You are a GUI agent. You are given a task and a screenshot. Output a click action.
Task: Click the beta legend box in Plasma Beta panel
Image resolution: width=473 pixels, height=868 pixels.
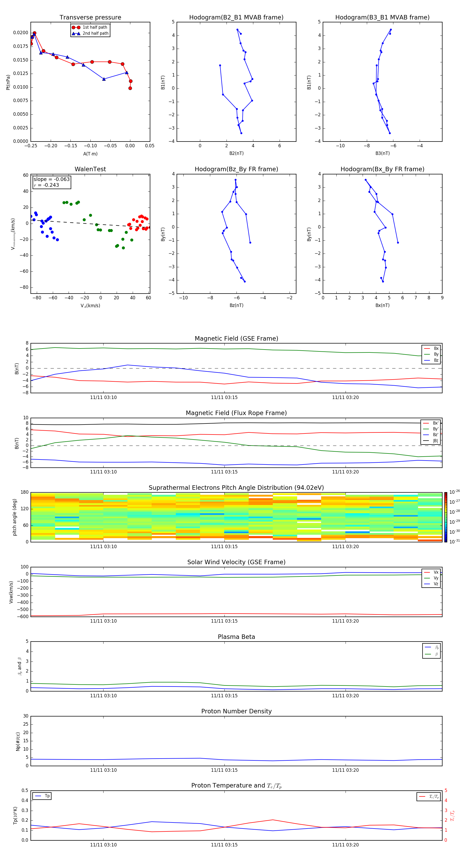[x=431, y=651]
